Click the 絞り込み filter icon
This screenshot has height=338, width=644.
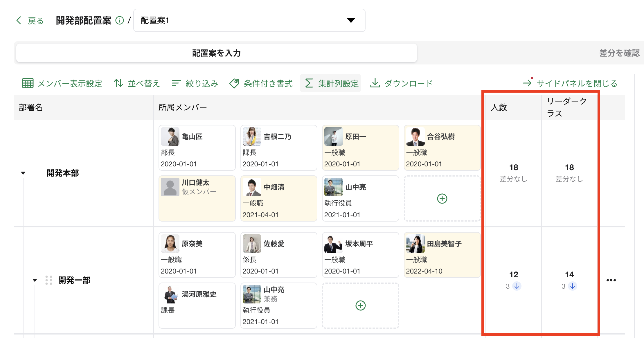176,83
